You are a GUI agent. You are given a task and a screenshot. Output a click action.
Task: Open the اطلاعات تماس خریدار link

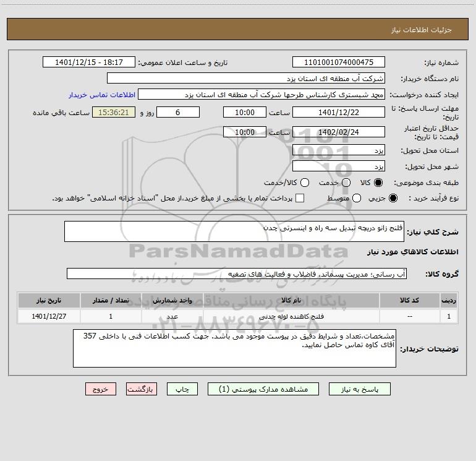[x=102, y=95]
